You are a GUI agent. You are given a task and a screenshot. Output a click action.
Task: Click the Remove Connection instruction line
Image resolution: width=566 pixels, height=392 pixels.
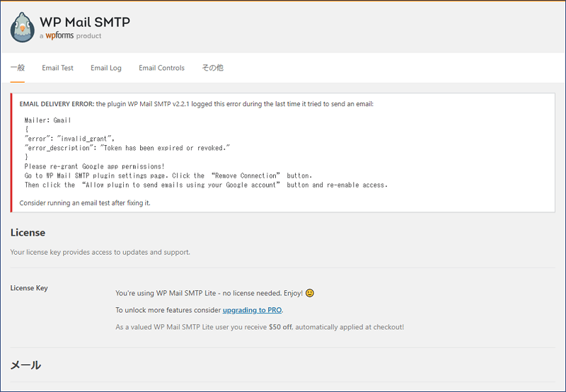tap(168, 175)
